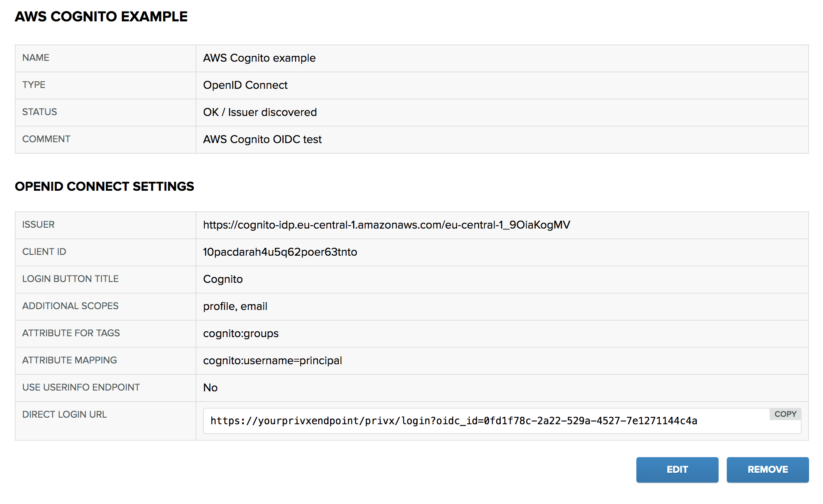
Task: Click the 'profile, email' scopes value
Action: click(x=235, y=306)
